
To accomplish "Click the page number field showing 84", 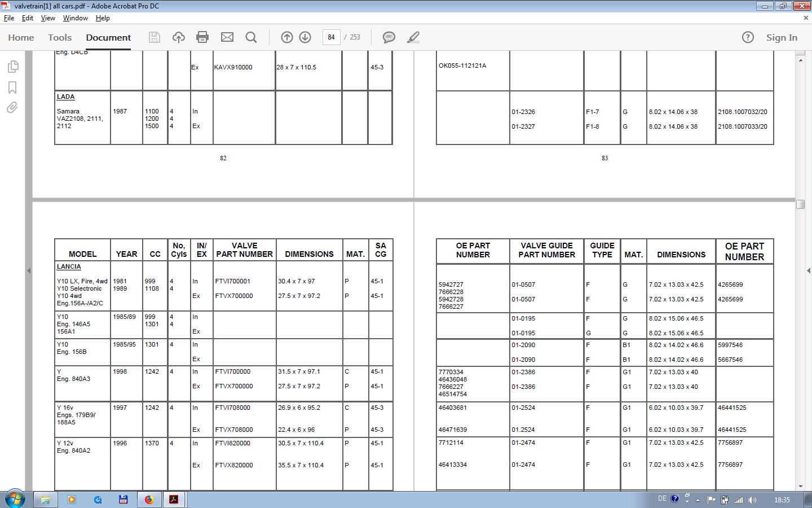I will coord(331,37).
